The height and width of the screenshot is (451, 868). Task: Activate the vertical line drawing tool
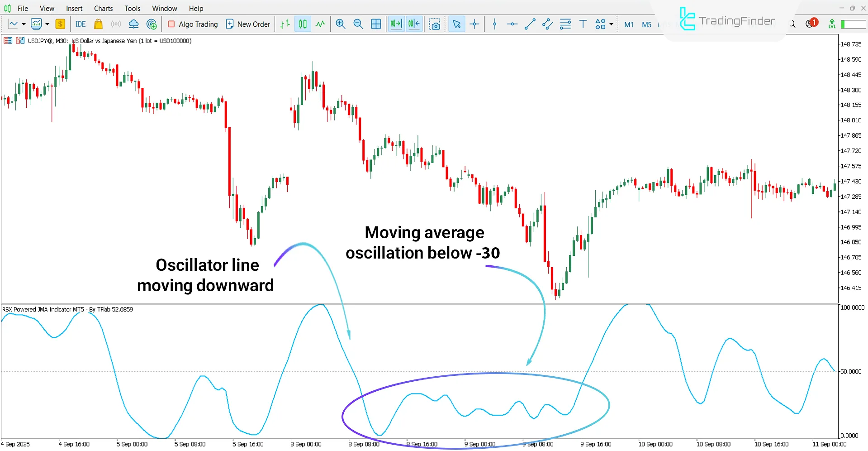pos(494,24)
